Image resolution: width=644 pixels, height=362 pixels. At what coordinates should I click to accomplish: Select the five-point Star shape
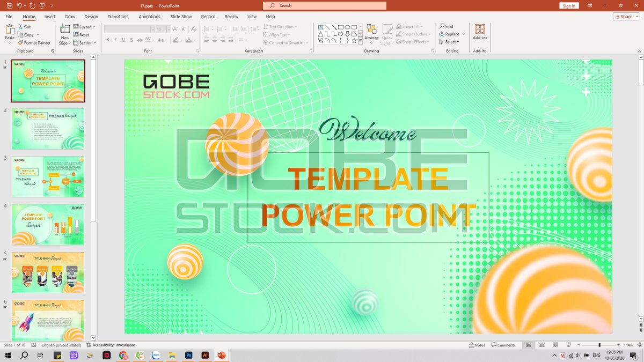(x=354, y=40)
